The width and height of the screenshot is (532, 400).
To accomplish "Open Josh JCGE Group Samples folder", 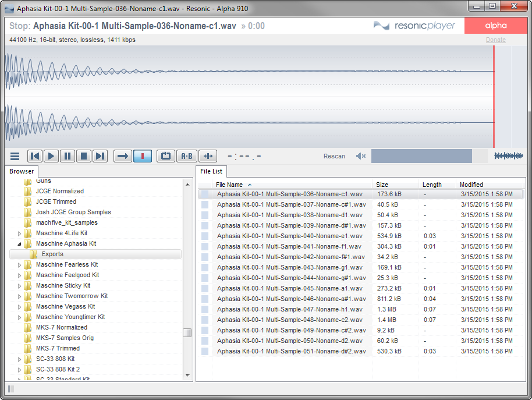I will click(x=73, y=212).
